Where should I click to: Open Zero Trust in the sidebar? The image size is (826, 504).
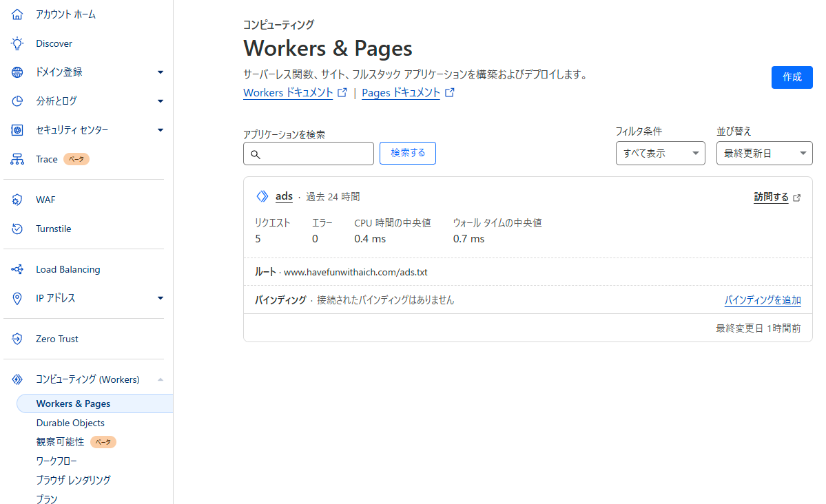tap(57, 339)
